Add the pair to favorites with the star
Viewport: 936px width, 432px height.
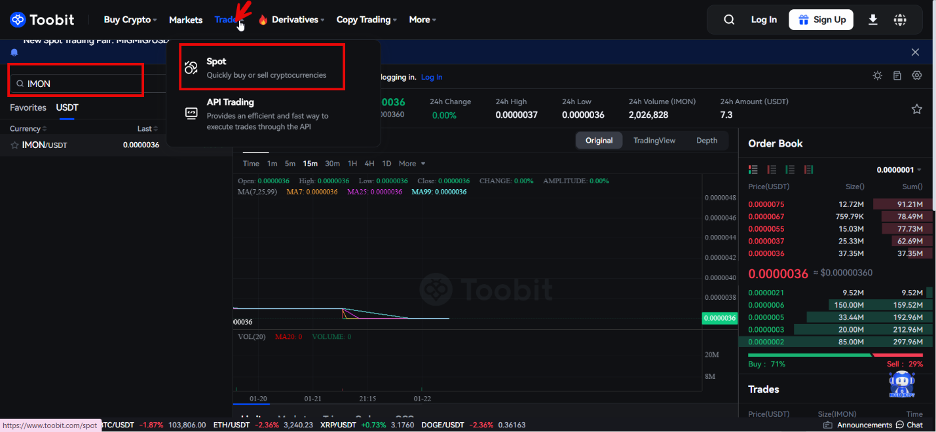click(917, 108)
